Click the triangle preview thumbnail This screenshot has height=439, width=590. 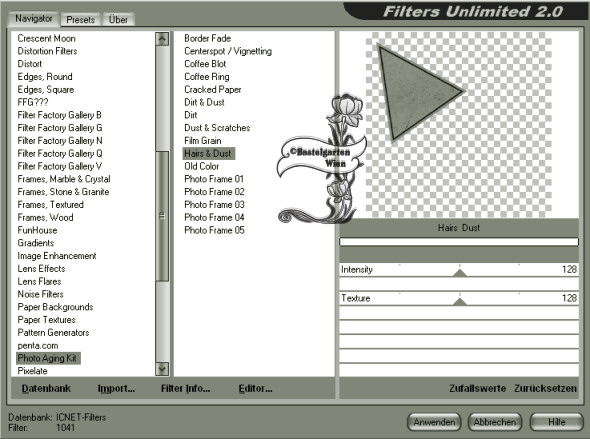pyautogui.click(x=418, y=92)
